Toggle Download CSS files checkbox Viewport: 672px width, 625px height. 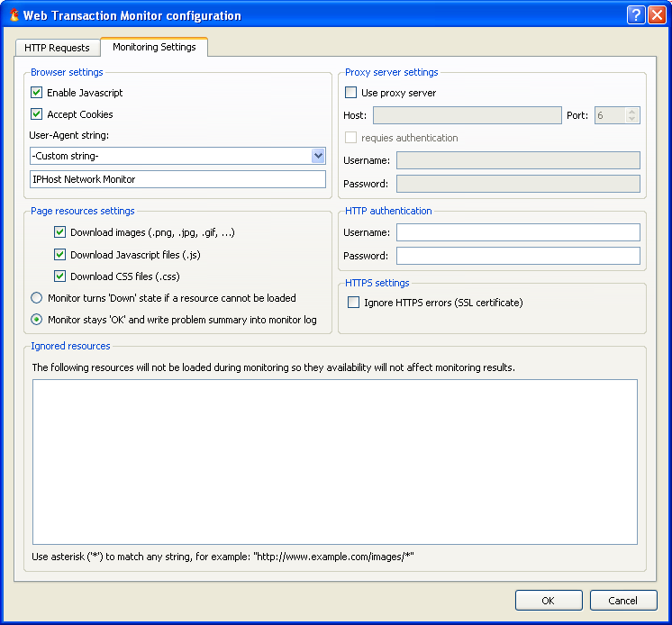pos(60,276)
